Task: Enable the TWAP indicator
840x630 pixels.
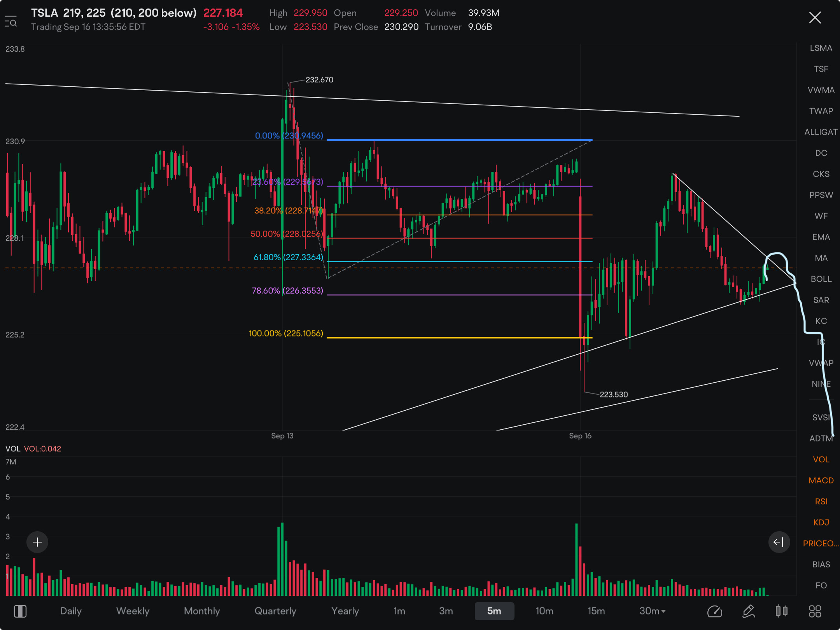Action: tap(821, 111)
